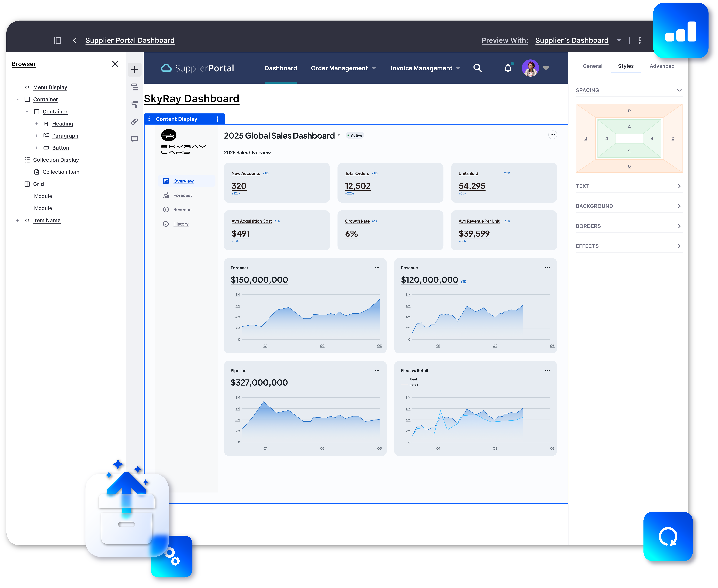This screenshot has width=718, height=588.
Task: Open notifications bell icon
Action: [508, 68]
